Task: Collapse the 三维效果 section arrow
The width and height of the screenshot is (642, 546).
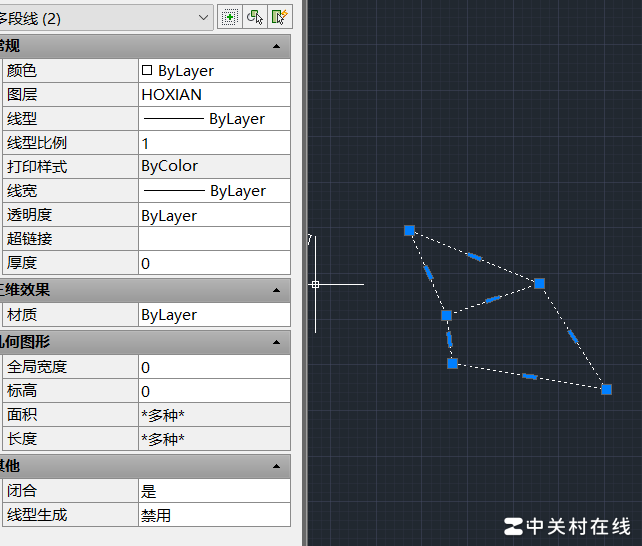Action: click(276, 290)
